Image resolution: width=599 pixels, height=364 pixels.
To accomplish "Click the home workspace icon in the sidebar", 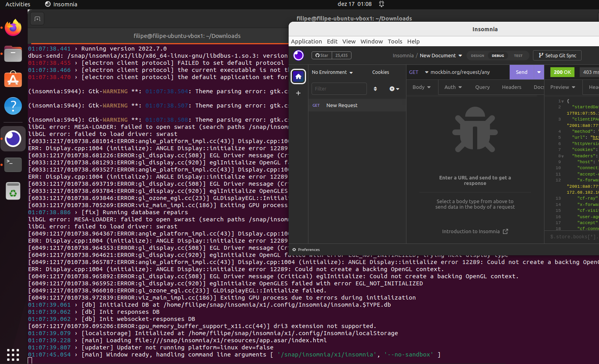I will click(299, 76).
